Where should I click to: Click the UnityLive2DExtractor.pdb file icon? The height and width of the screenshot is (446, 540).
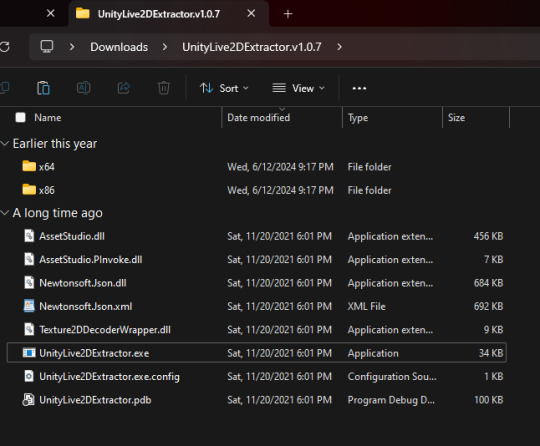pos(29,400)
